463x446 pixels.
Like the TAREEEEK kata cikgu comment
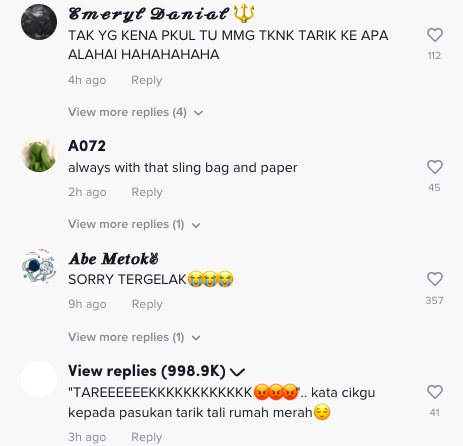click(x=435, y=392)
